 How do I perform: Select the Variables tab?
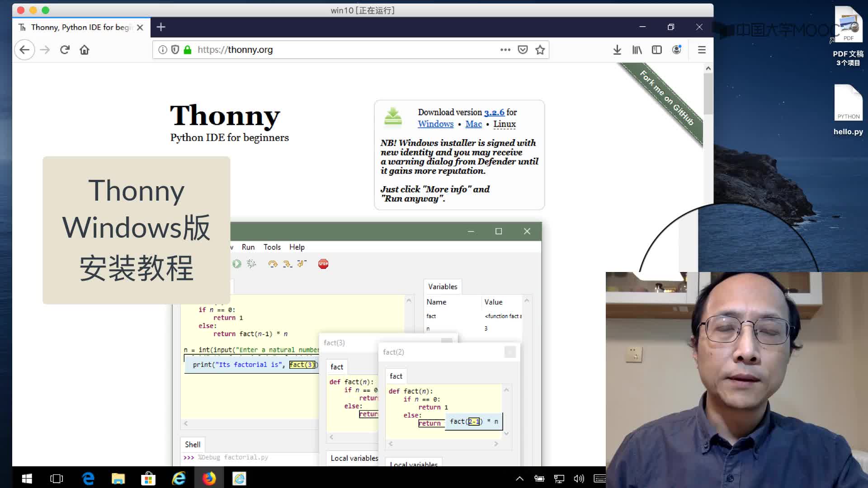click(x=443, y=286)
